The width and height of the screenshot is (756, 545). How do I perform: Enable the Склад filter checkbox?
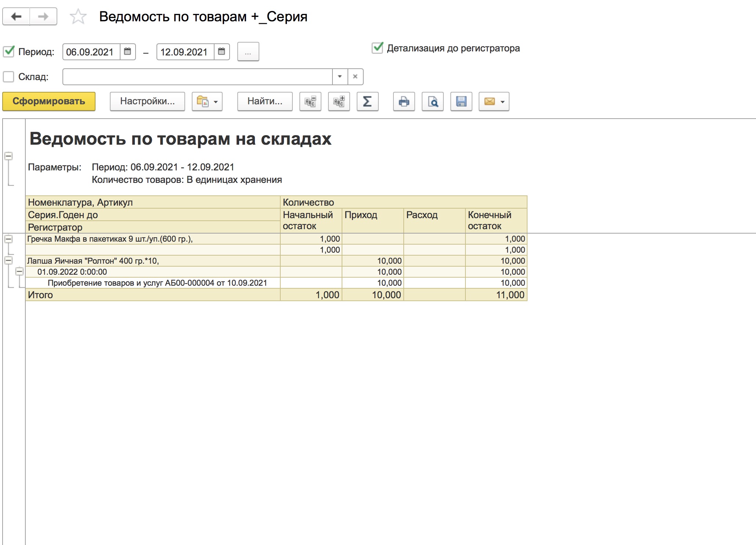click(8, 77)
